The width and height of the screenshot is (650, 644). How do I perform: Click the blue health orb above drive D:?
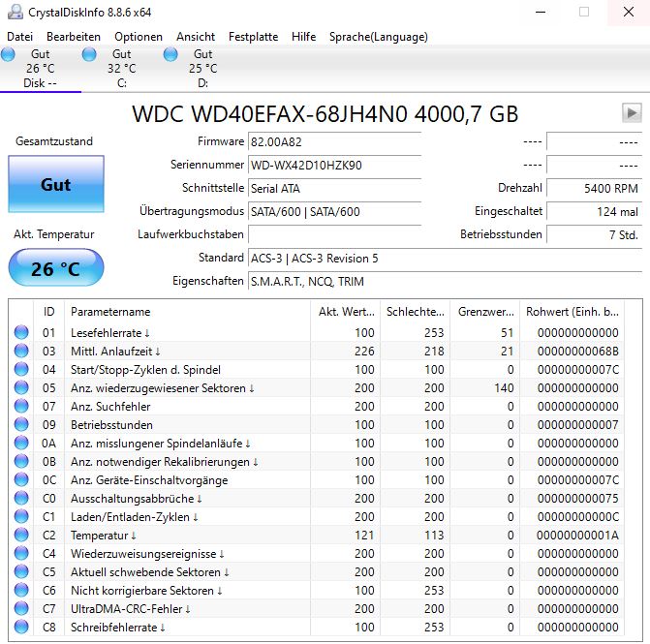click(x=170, y=54)
